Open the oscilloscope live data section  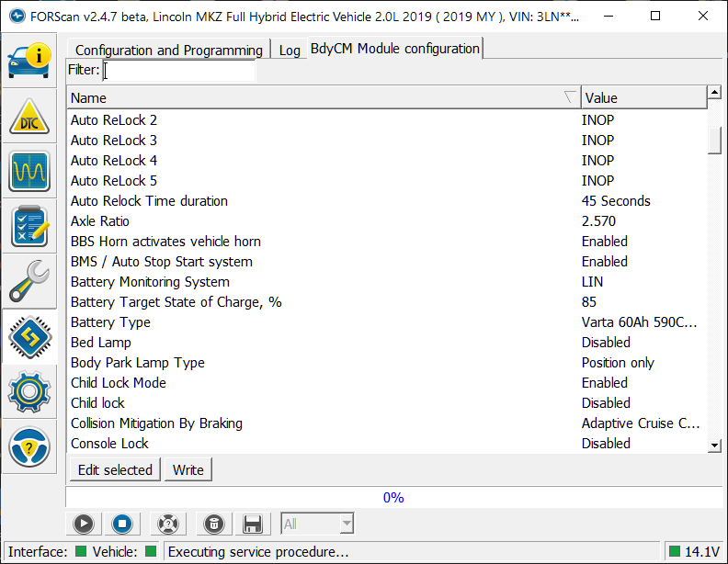pos(29,171)
